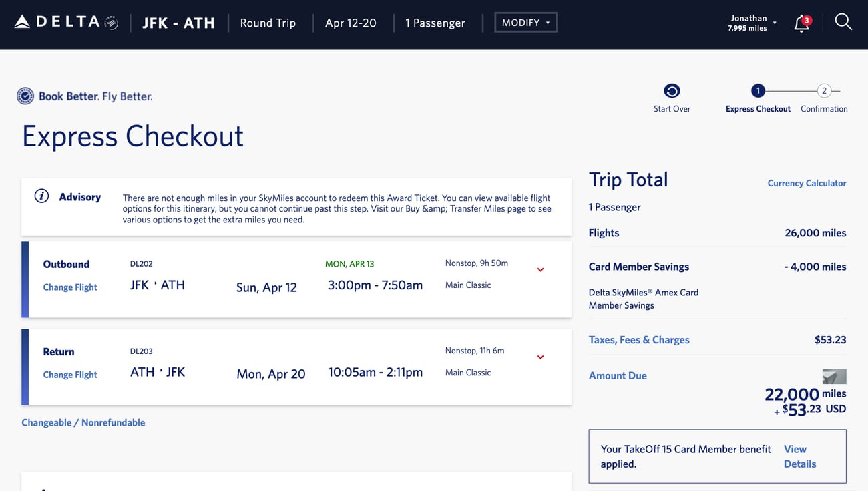
Task: Expand the Outbound flight details chevron
Action: tap(540, 269)
